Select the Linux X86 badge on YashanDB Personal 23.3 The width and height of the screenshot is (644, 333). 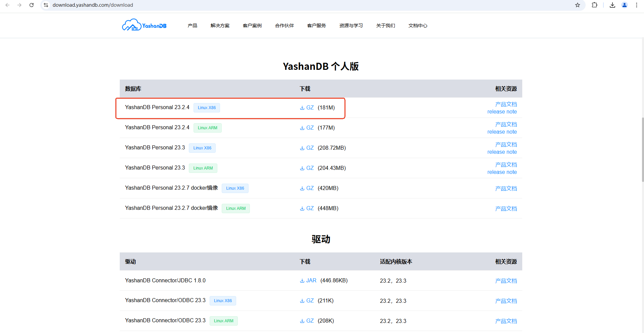(202, 148)
